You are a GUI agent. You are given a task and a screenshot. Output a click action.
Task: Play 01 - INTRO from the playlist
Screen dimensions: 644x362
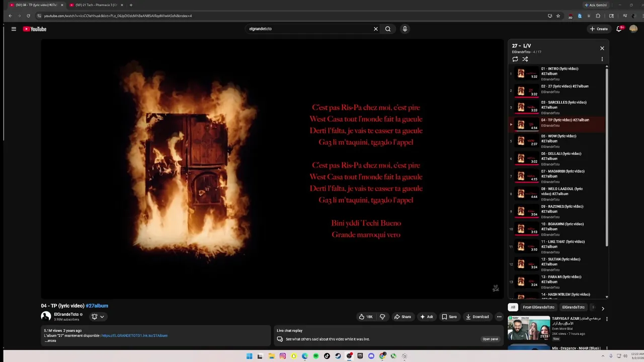(557, 73)
